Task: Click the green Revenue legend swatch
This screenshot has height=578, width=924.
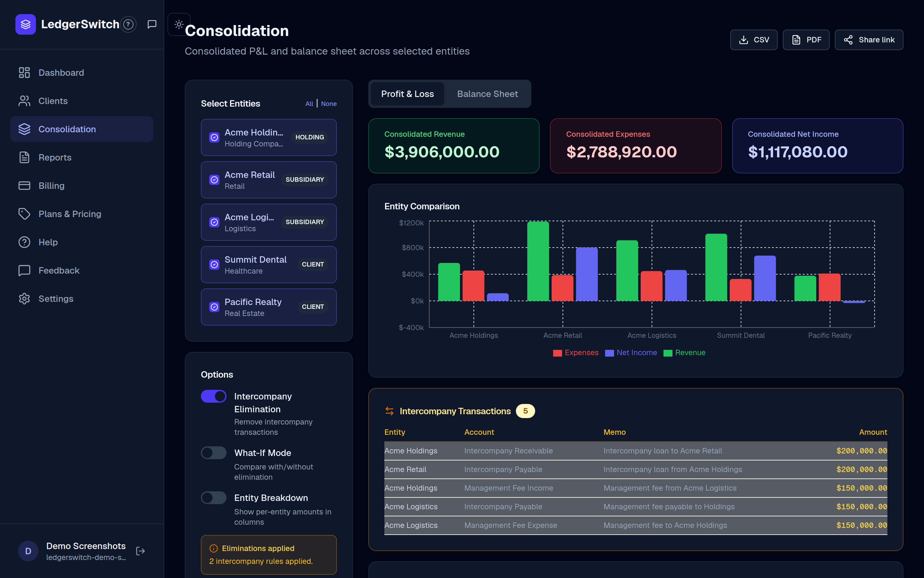Action: click(x=668, y=353)
